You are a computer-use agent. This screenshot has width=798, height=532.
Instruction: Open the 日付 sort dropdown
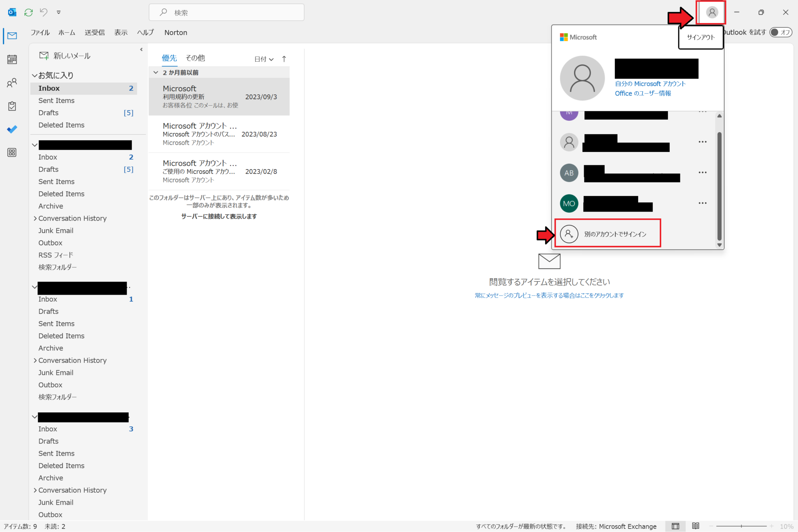[x=264, y=59]
